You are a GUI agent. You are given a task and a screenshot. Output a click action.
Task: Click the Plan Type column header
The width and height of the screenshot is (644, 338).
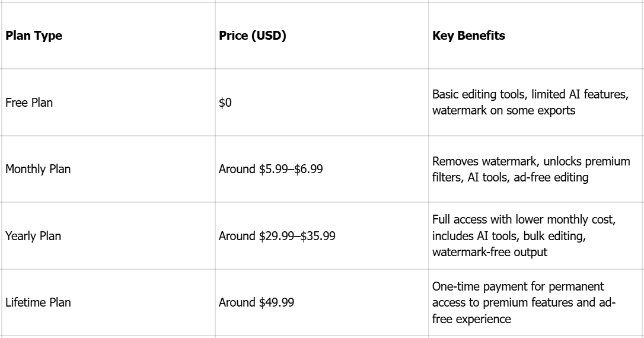pos(34,36)
